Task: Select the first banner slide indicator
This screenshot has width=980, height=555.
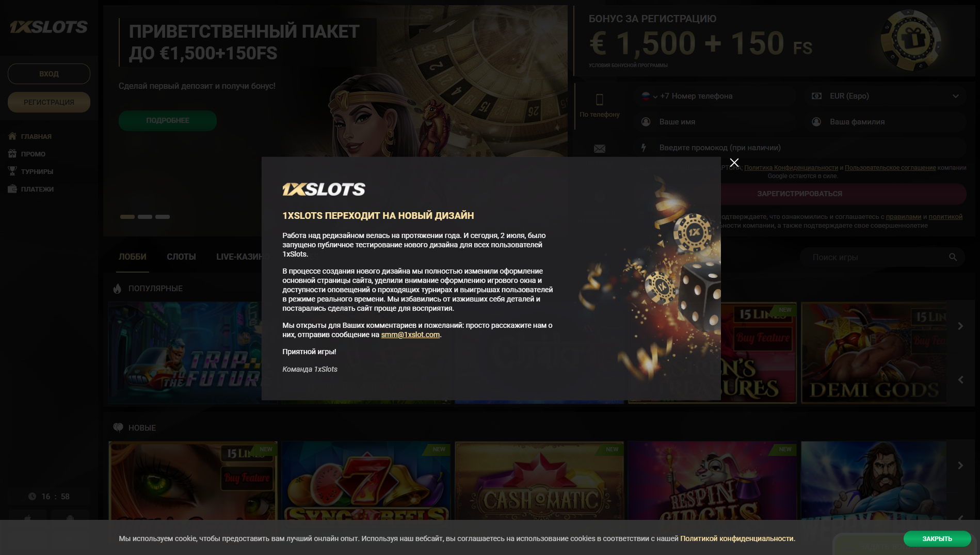Action: click(127, 217)
